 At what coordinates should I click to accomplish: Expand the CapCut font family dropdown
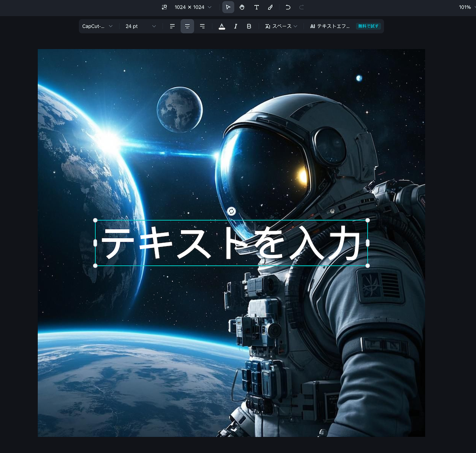click(98, 26)
